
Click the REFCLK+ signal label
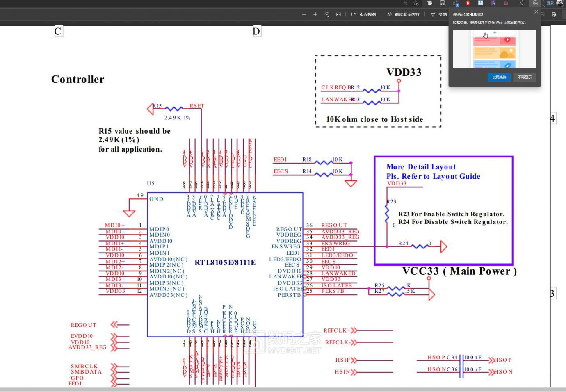coord(337,330)
